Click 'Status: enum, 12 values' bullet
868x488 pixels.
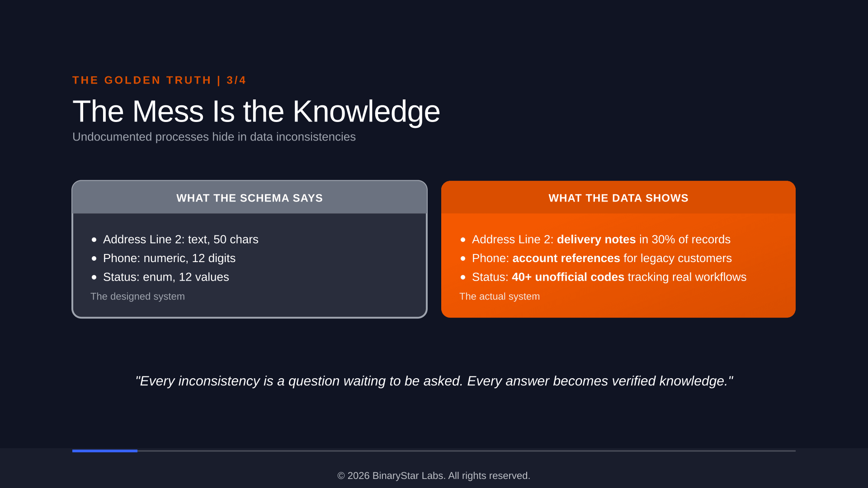tap(166, 277)
